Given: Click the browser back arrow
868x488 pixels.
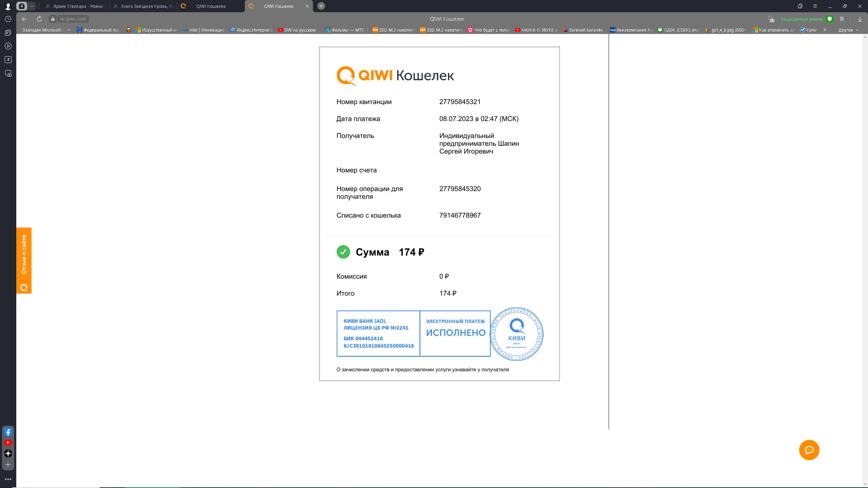Looking at the screenshot, I should click(24, 19).
